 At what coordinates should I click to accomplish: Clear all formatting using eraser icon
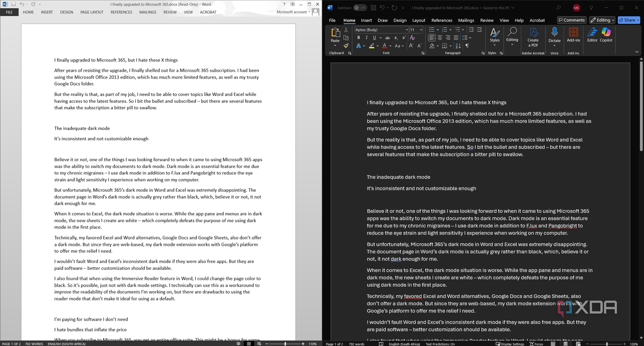[412, 37]
